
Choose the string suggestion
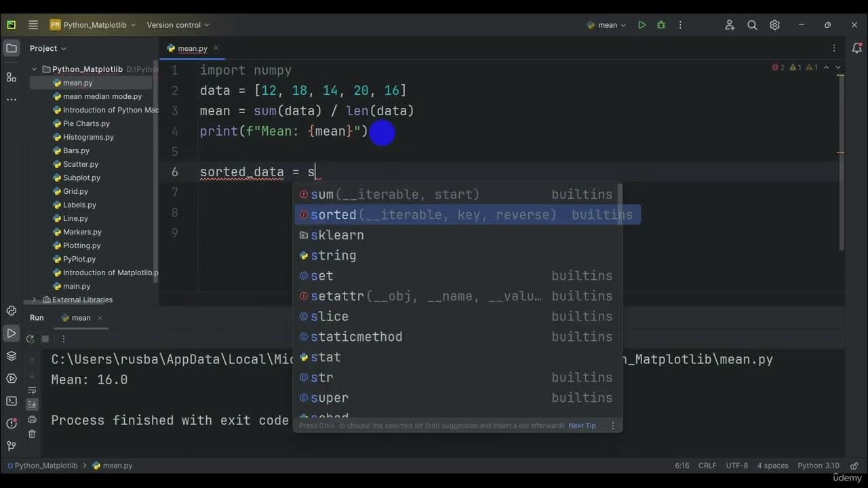(458, 256)
